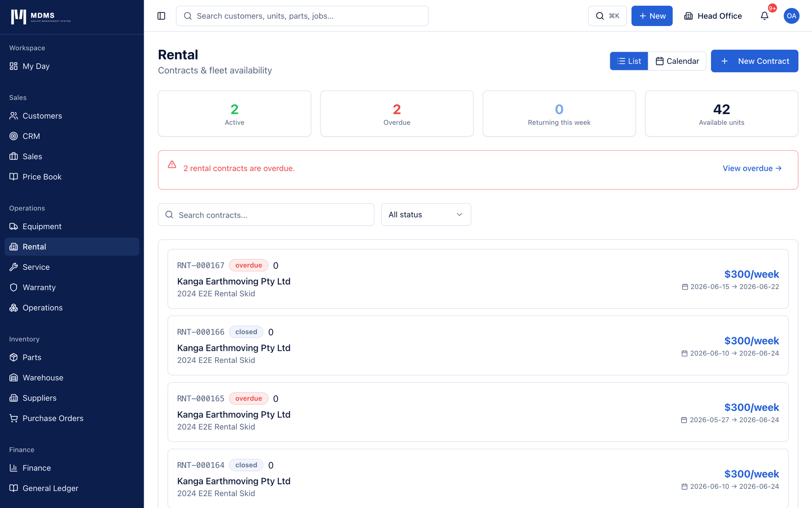Screen dimensions: 812x508
Task: Follow the View overdue link
Action: (752, 168)
